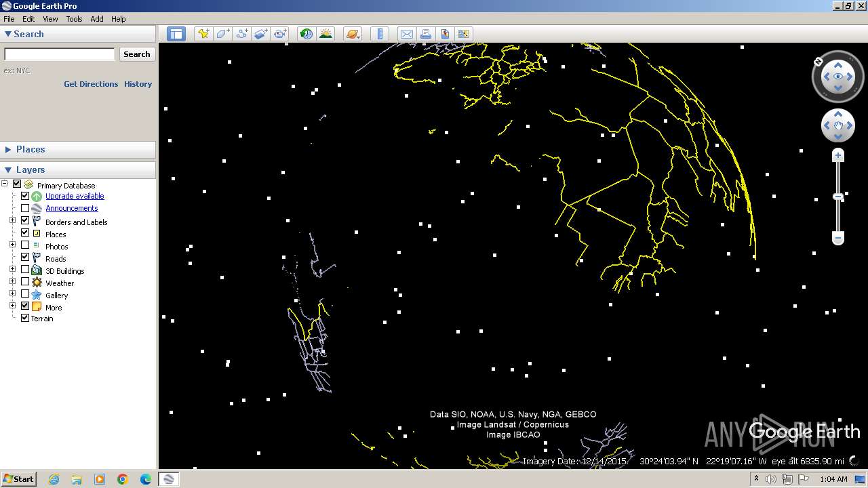
Task: Click the Upgrade available link
Action: click(x=75, y=196)
